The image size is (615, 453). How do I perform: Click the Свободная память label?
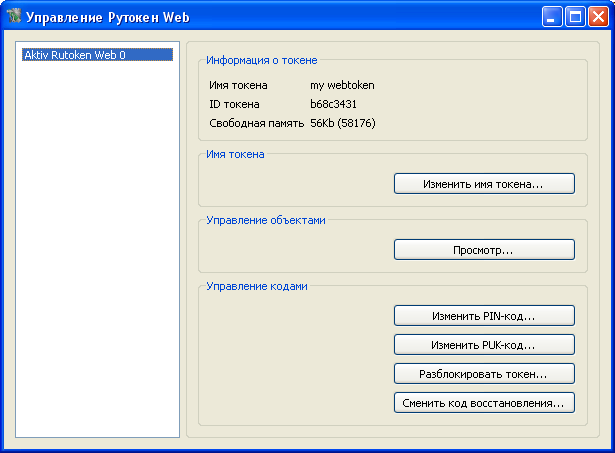point(257,124)
